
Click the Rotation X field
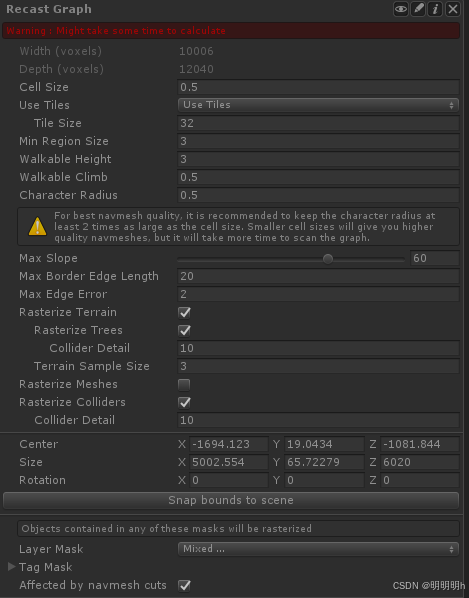229,480
